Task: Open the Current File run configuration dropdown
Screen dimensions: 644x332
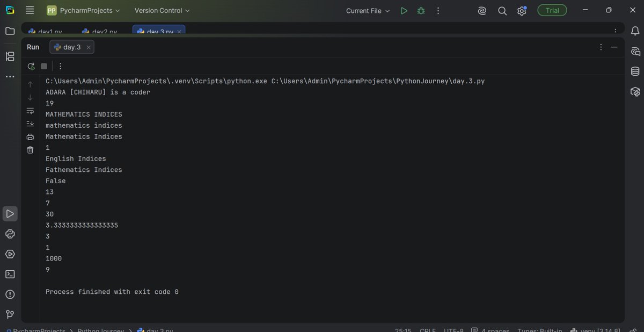Action: pos(368,11)
